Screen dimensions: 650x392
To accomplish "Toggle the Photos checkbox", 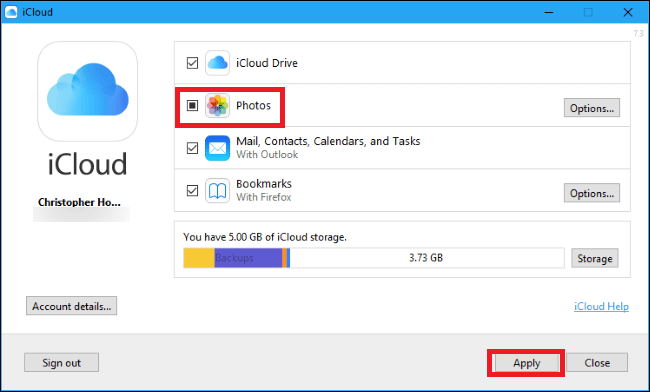I will 192,106.
